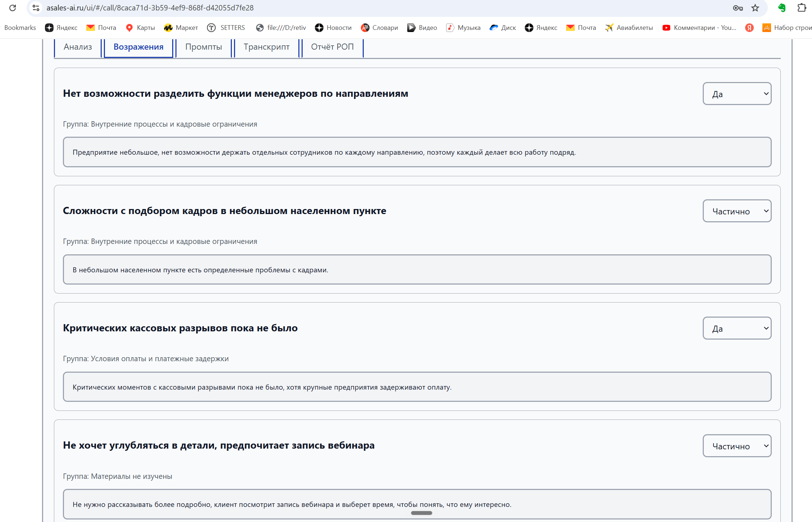Open the Маркет bookmark
The image size is (812, 522).
[181, 28]
